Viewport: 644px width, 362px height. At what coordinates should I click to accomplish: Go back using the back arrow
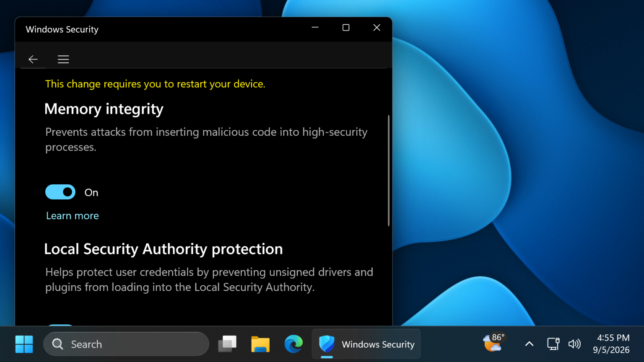[33, 59]
